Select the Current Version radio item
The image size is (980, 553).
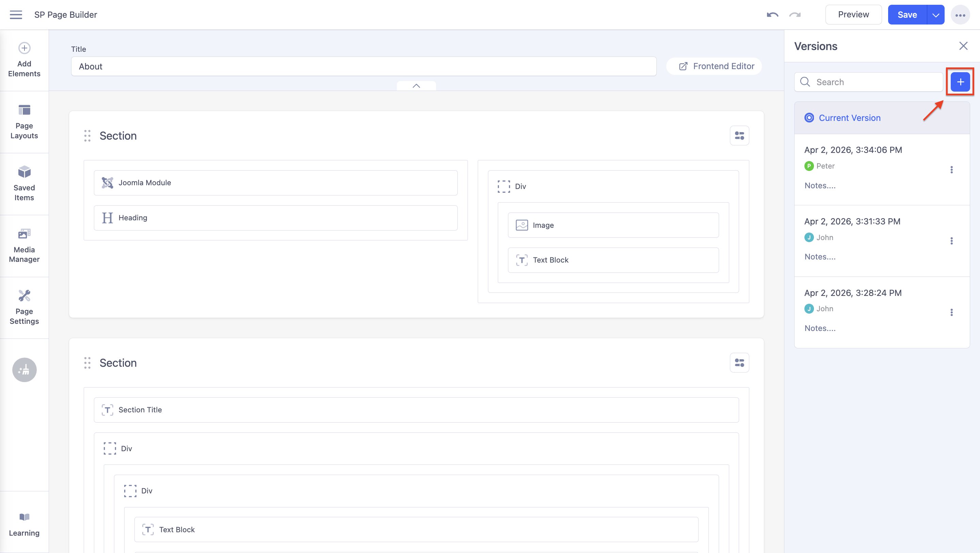coord(809,118)
